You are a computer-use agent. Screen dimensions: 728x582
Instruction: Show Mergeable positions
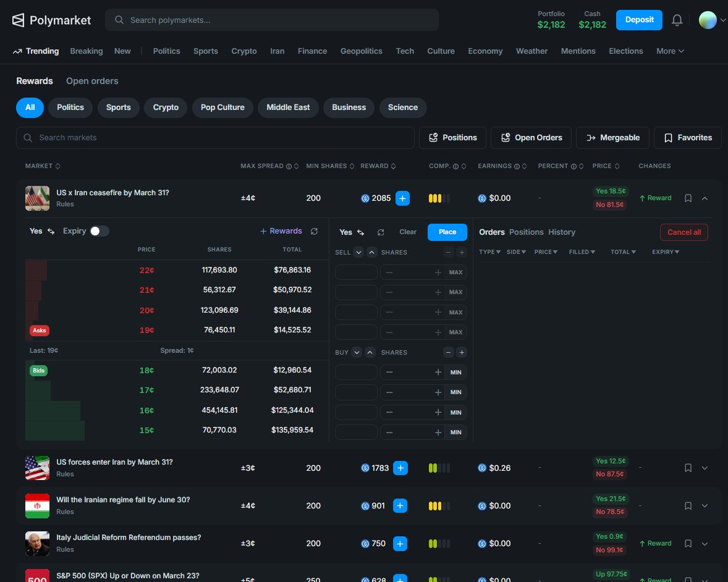tap(612, 138)
